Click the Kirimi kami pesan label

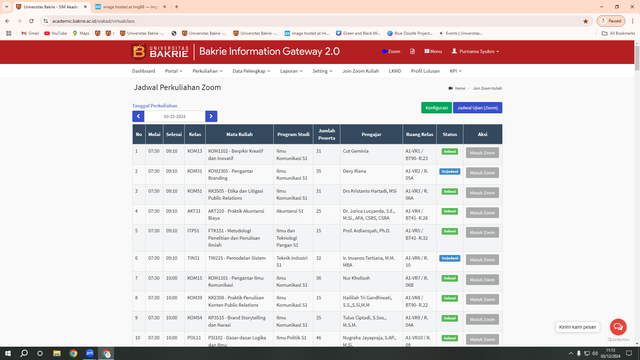(x=578, y=327)
